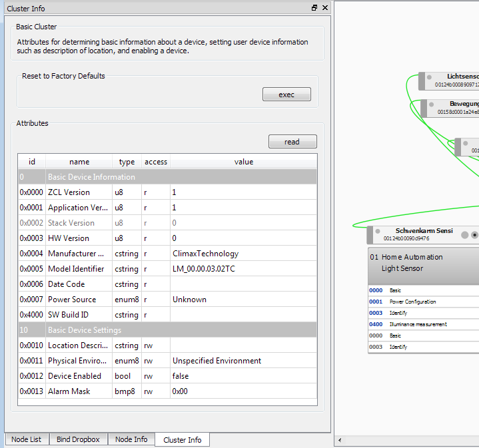Select the Alarm Mask attribute row
This screenshot has height=448, width=479.
pos(167,391)
